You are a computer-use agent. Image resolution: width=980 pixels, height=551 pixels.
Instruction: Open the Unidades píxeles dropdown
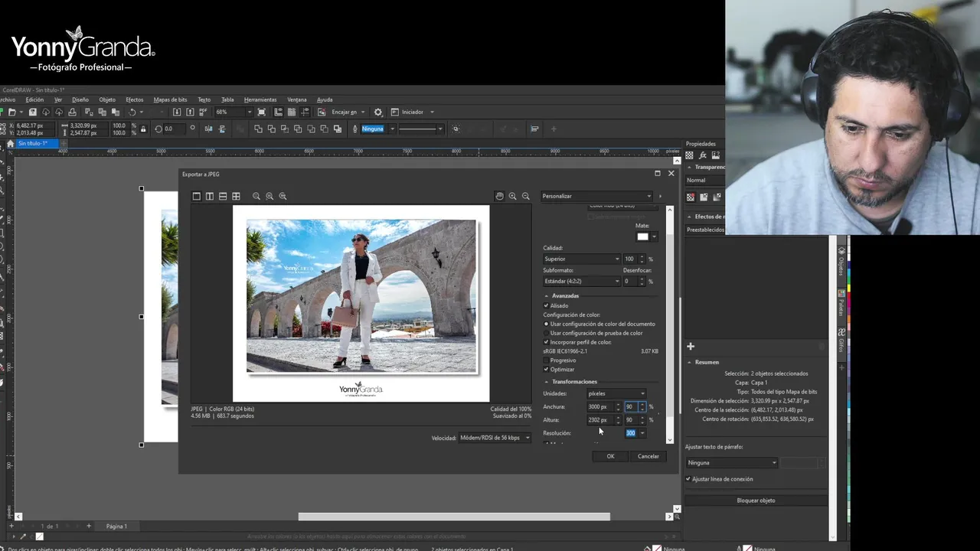click(x=616, y=393)
